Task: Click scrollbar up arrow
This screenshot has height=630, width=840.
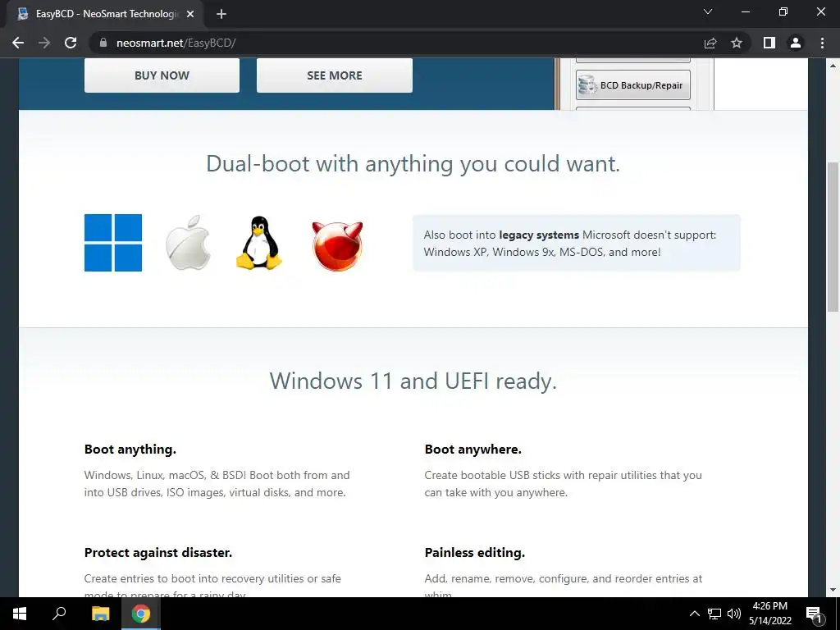Action: pos(833,66)
